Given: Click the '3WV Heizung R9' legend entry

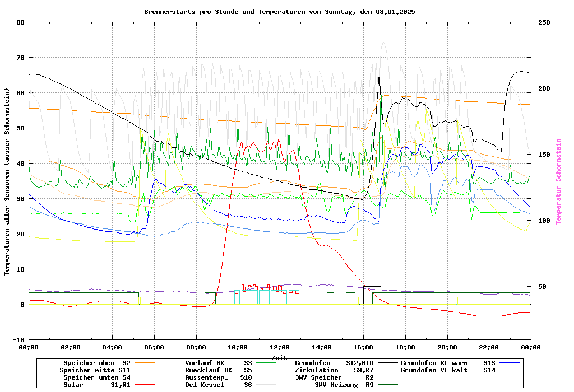Looking at the screenshot, I should pos(344,385).
